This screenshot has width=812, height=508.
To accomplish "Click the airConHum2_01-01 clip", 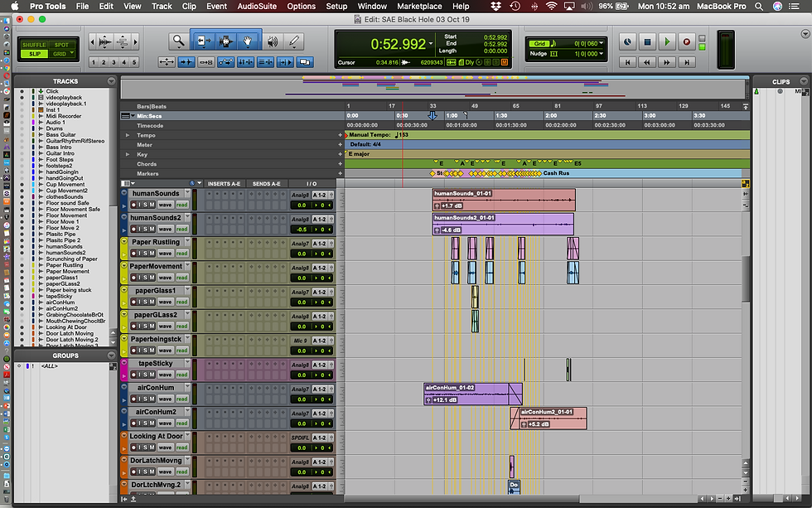I will (x=549, y=418).
